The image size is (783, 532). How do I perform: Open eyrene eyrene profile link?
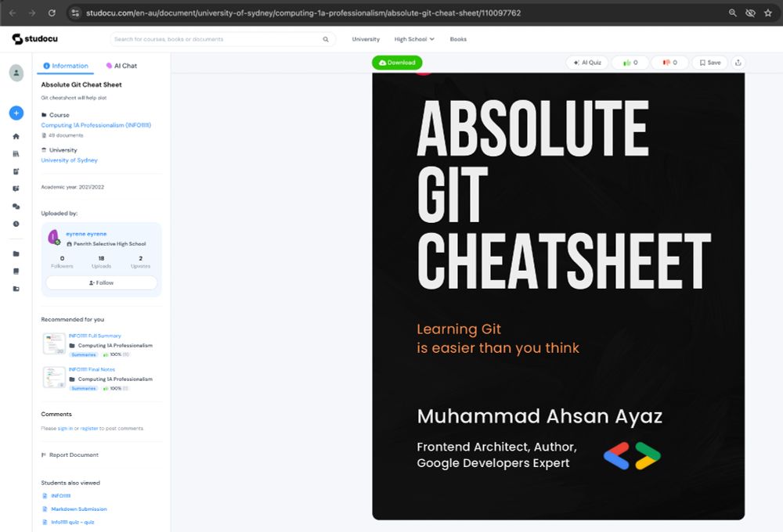(x=86, y=234)
